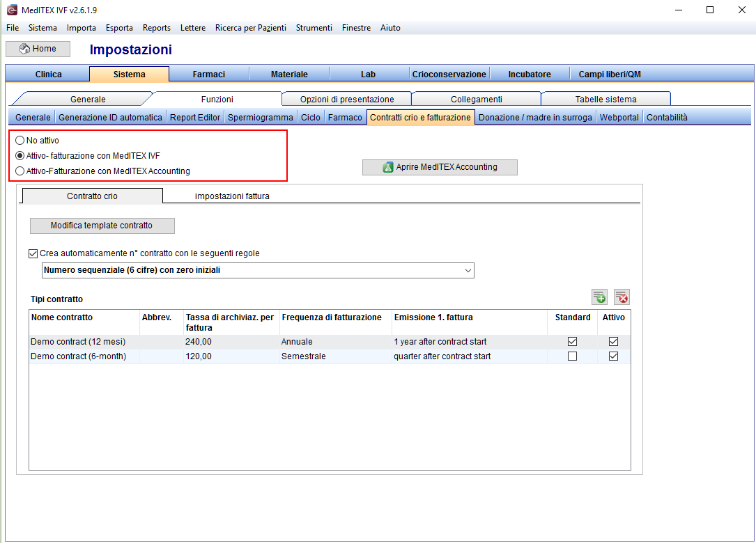The height and width of the screenshot is (543, 756).
Task: Select the Demo contract (12 mesi) row name
Action: [78, 342]
